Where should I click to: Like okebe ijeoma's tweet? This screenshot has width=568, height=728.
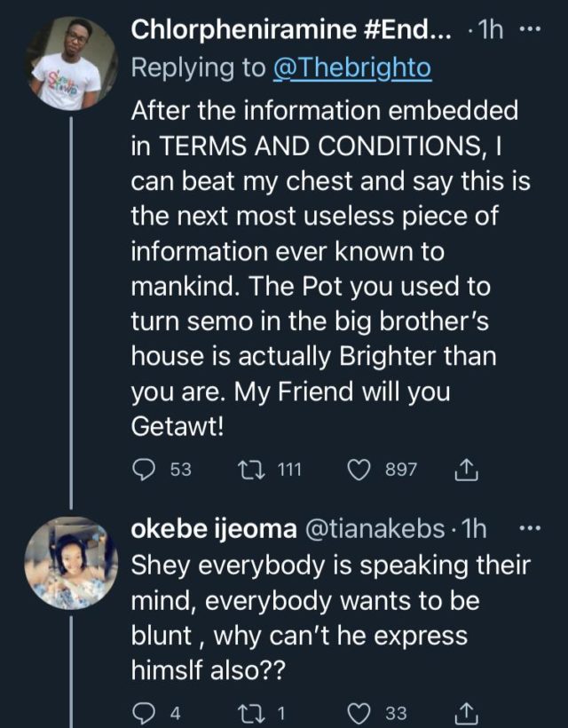(359, 711)
